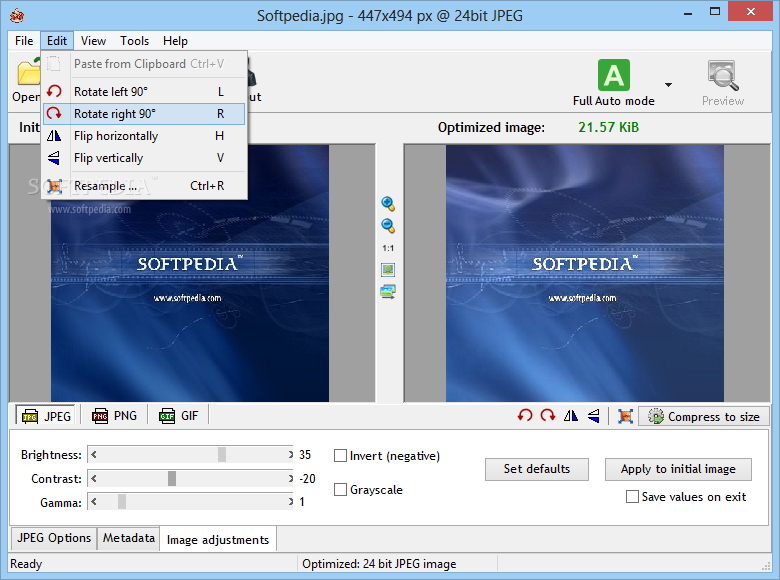780x580 pixels.
Task: Click the Brightness slider thumb
Action: coord(222,454)
